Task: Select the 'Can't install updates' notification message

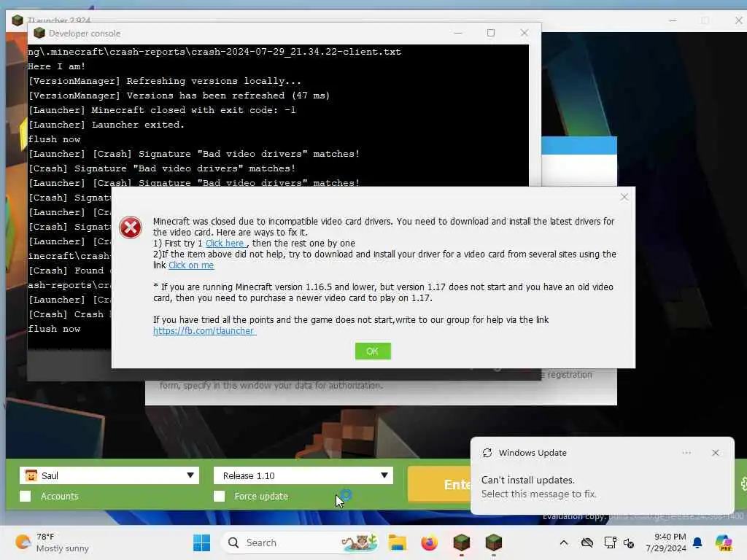Action: click(538, 486)
